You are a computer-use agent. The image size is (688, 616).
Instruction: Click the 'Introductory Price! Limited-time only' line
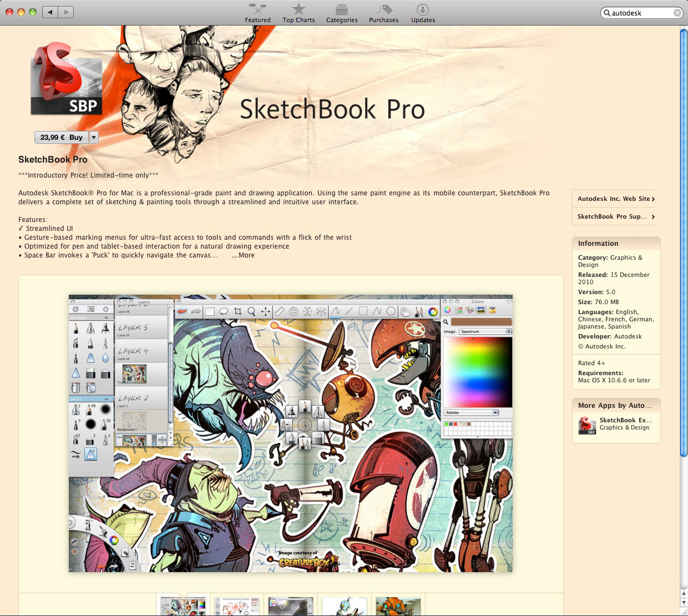coord(88,175)
